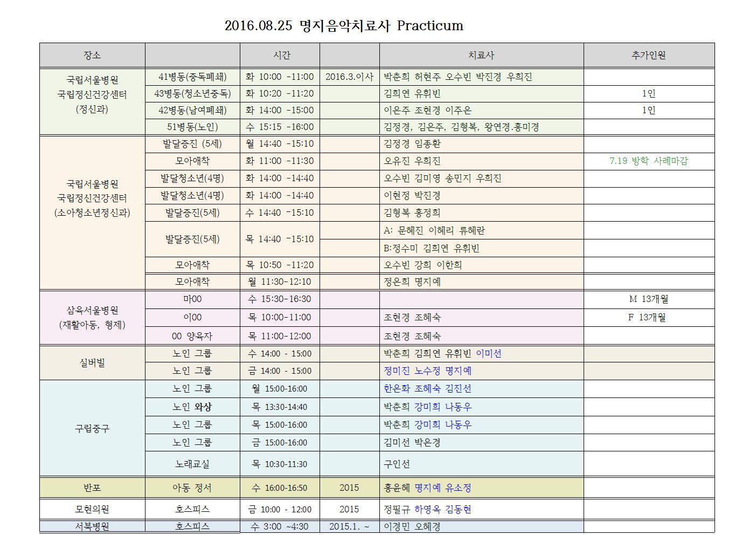The image size is (756, 535).
Task: Select the '추가인원' column header
Action: tap(649, 55)
